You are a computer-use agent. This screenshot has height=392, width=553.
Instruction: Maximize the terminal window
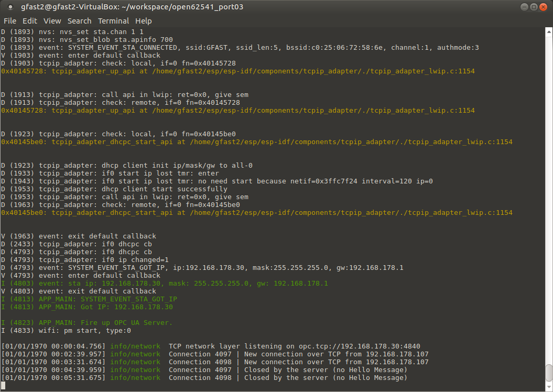pyautogui.click(x=533, y=7)
